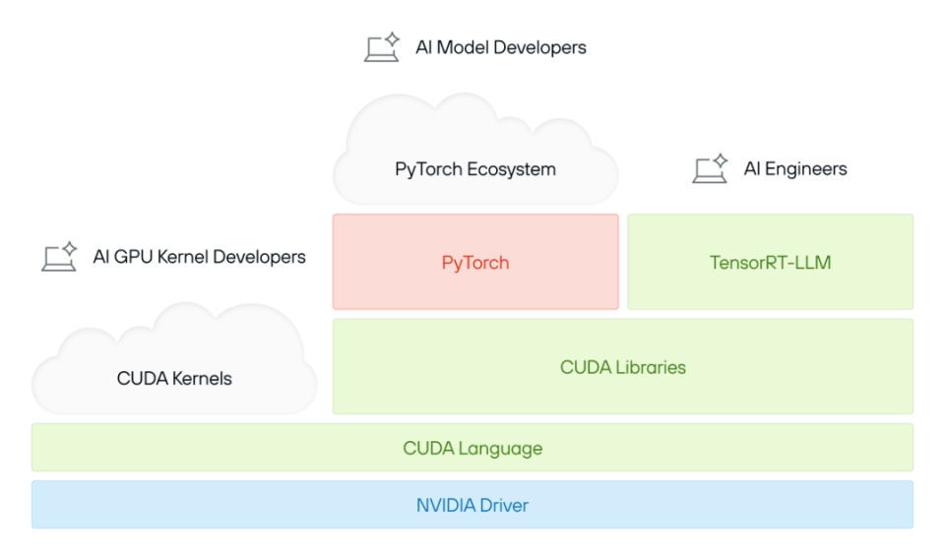Select the blue NVIDIA Driver bar
The width and height of the screenshot is (945, 560).
coord(472,505)
